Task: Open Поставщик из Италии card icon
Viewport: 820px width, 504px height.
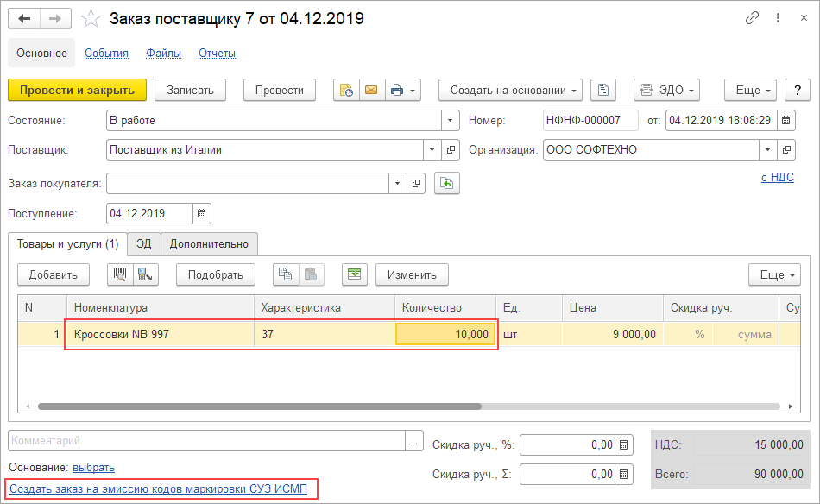Action: coord(451,149)
